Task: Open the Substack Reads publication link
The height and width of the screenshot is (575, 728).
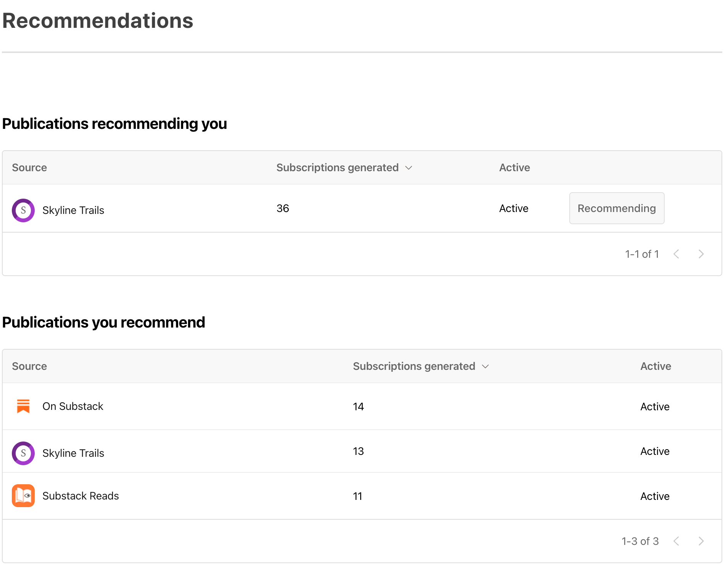Action: [x=81, y=496]
